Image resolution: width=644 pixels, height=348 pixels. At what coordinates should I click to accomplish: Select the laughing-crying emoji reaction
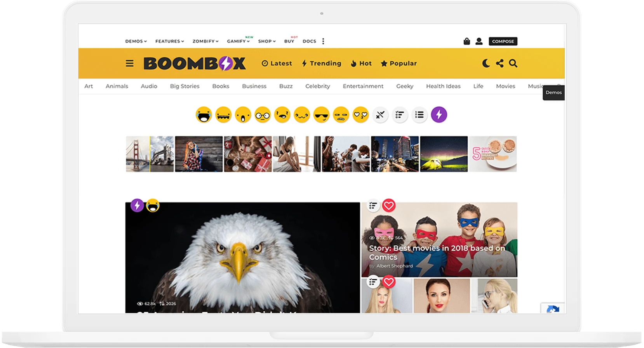point(204,115)
